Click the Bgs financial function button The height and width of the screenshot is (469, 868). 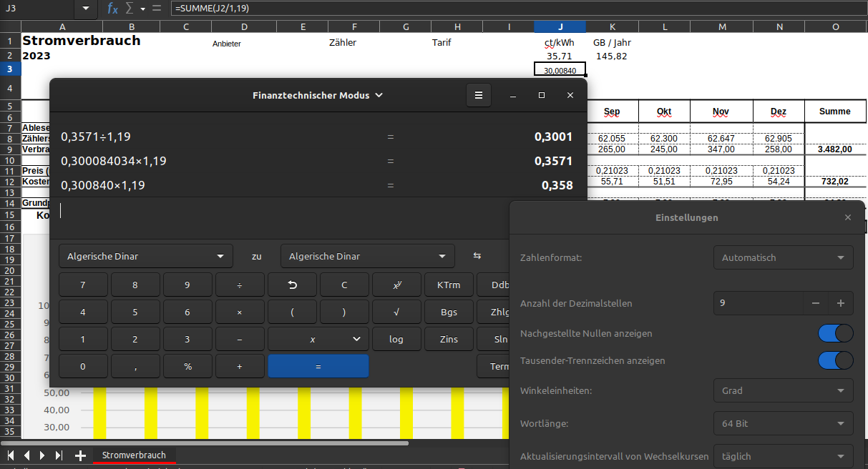(x=449, y=312)
